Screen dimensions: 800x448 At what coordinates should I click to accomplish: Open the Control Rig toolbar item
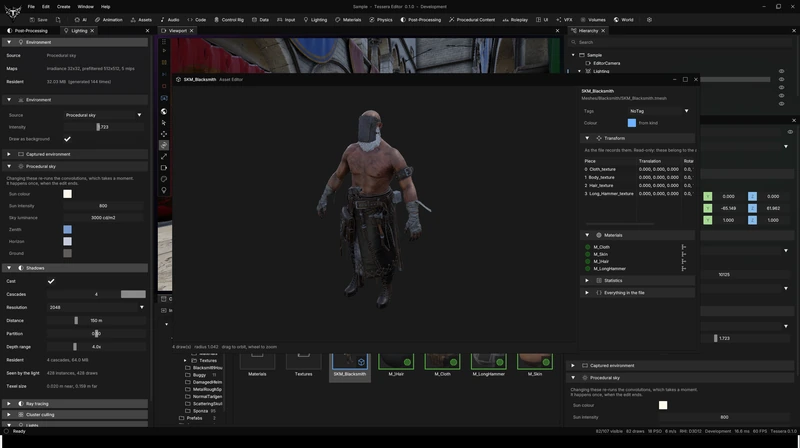(229, 20)
